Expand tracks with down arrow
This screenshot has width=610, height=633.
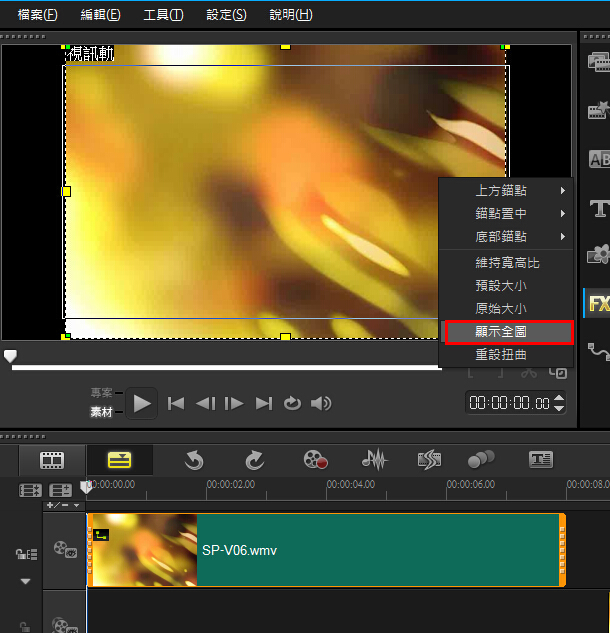click(x=25, y=581)
